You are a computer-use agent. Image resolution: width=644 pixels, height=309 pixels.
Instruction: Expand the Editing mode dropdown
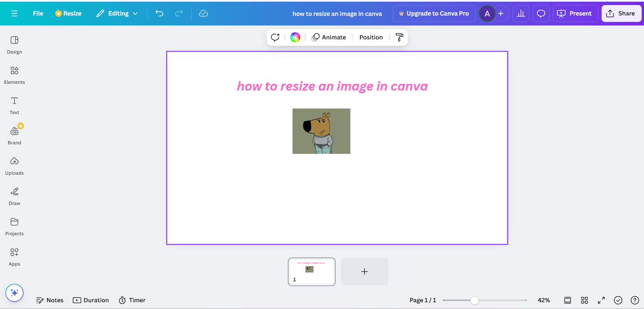(117, 13)
